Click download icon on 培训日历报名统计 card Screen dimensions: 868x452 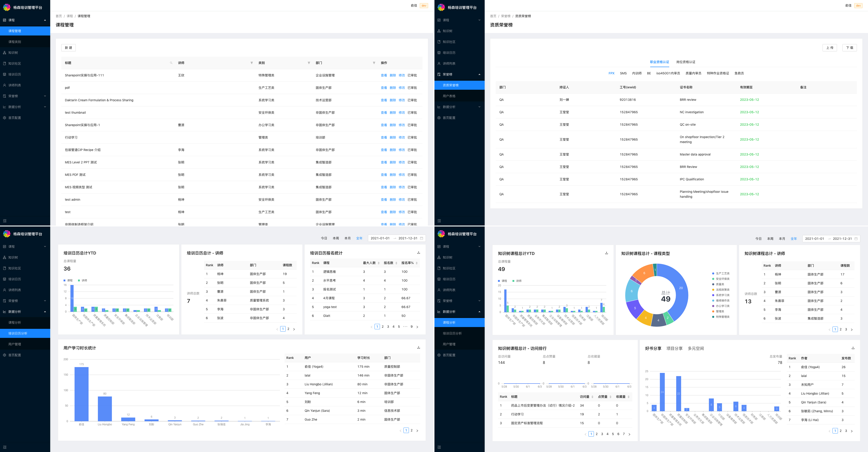[x=418, y=253]
